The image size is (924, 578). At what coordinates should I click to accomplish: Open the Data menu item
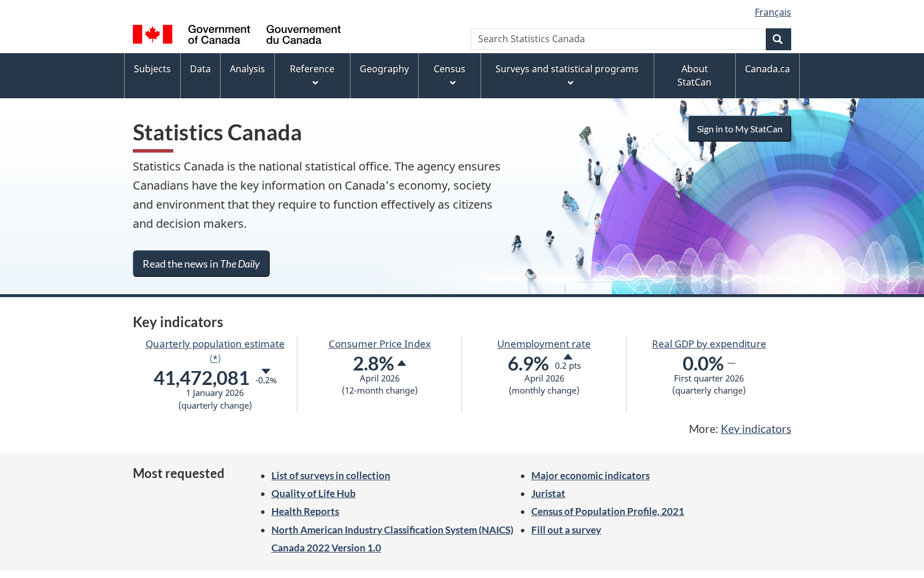200,76
